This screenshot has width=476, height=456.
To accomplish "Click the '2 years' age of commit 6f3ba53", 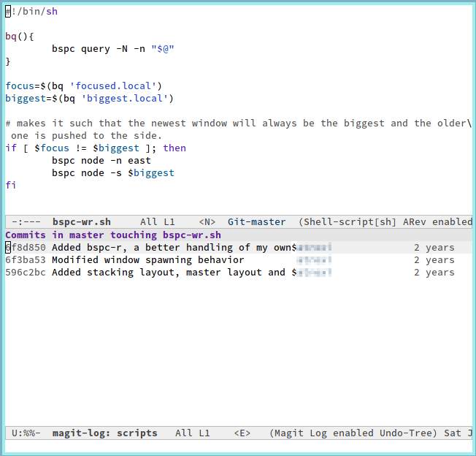I will pyautogui.click(x=434, y=260).
